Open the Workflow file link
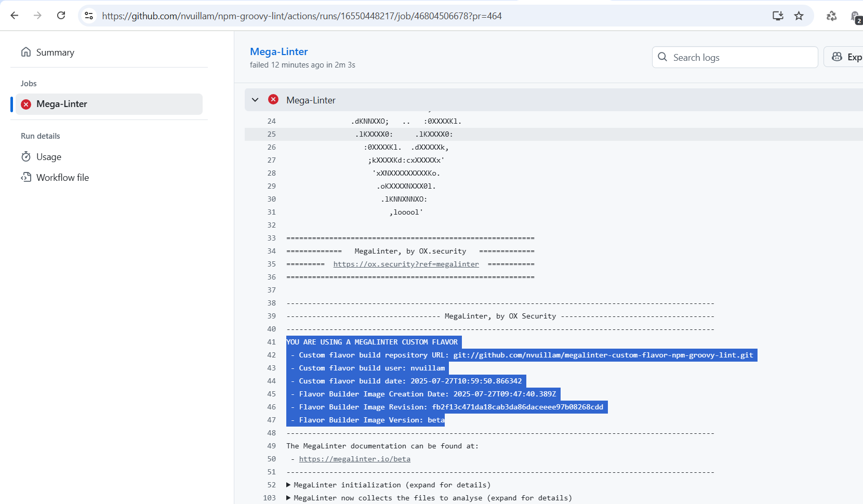The width and height of the screenshot is (863, 504). click(62, 178)
